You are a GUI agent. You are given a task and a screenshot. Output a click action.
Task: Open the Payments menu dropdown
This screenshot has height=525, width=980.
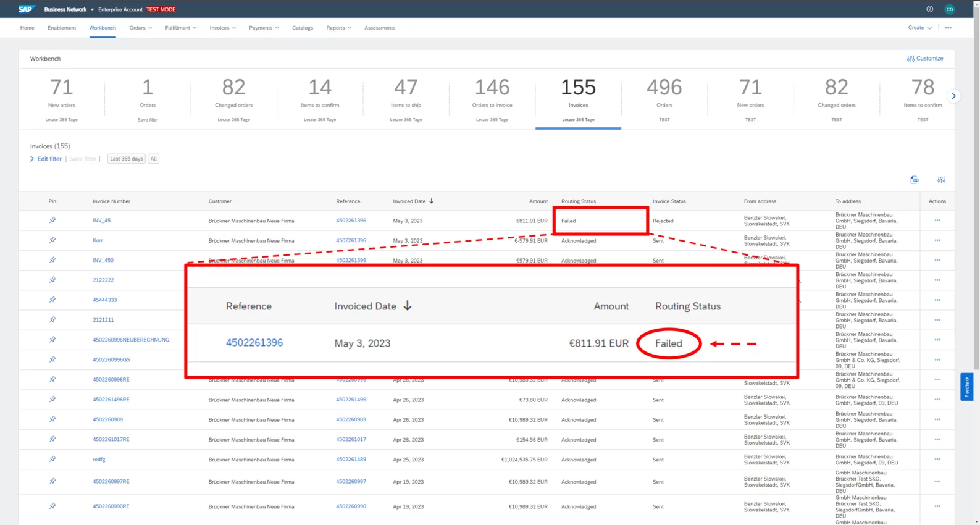tap(264, 28)
